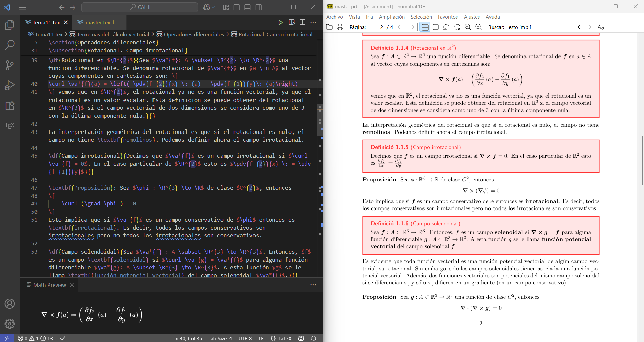Image resolution: width=644 pixels, height=342 pixels.
Task: Toggle single page fit view
Action: click(x=436, y=27)
